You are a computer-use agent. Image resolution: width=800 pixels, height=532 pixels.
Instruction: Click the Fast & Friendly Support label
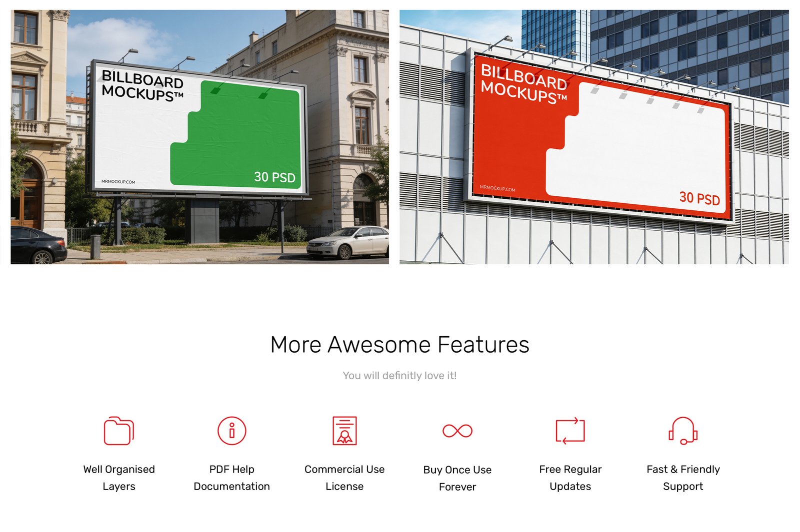pyautogui.click(x=683, y=478)
